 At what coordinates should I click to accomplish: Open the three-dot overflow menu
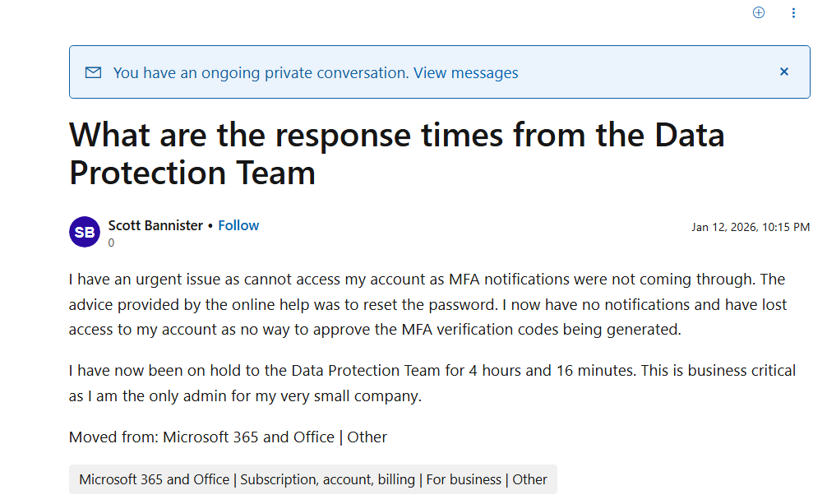(x=793, y=12)
